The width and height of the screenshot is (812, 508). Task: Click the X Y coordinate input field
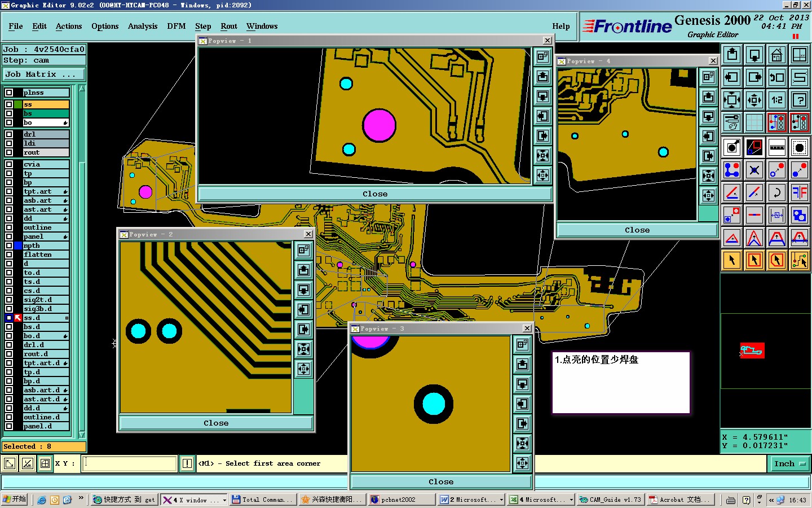130,463
